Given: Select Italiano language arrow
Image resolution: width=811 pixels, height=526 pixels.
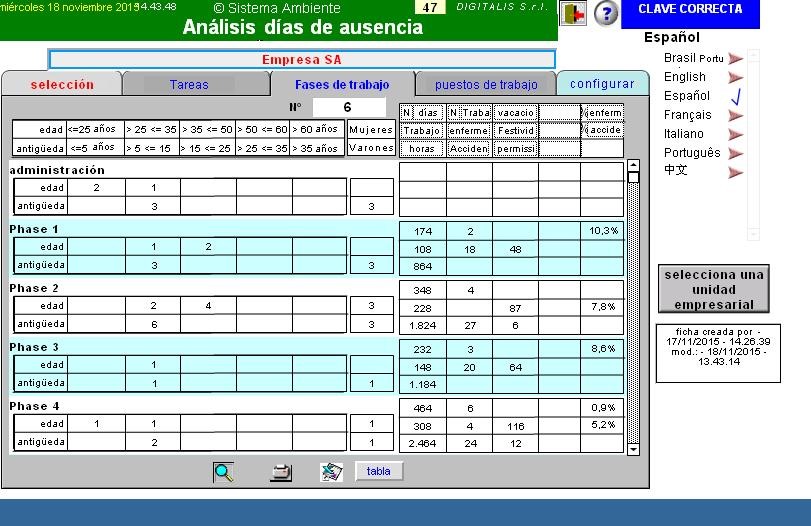Looking at the screenshot, I should [x=735, y=134].
